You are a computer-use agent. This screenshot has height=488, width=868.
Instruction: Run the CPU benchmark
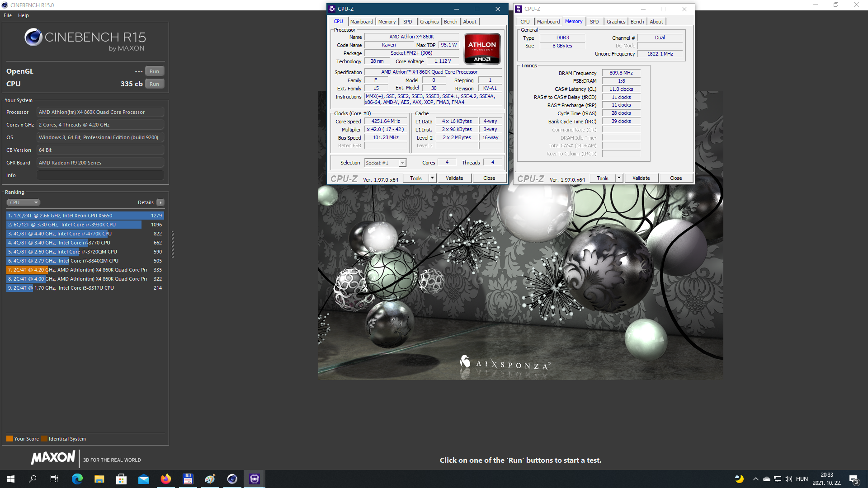coord(155,84)
